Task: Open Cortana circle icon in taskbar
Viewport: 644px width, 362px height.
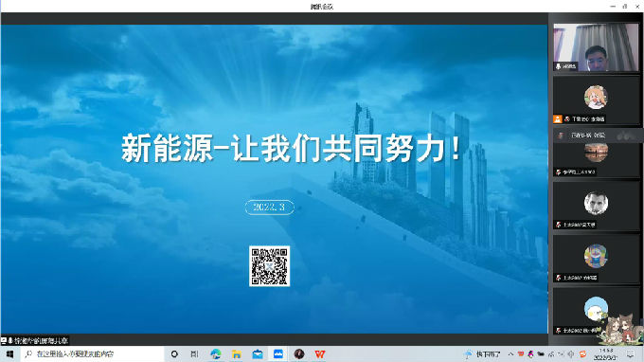Action: coord(174,353)
